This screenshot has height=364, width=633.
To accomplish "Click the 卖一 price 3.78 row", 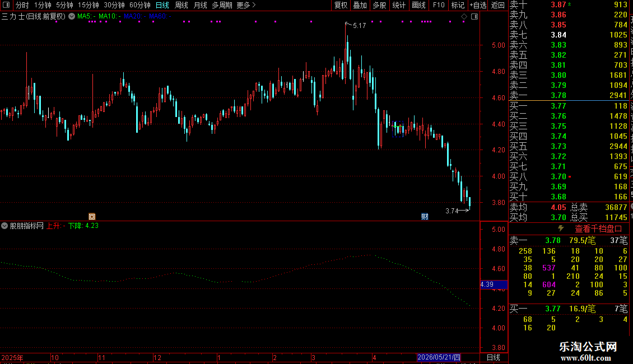I will (x=569, y=95).
